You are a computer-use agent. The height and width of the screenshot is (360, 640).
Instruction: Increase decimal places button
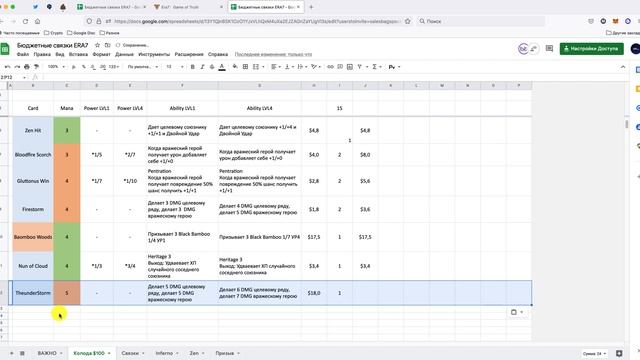click(x=103, y=67)
